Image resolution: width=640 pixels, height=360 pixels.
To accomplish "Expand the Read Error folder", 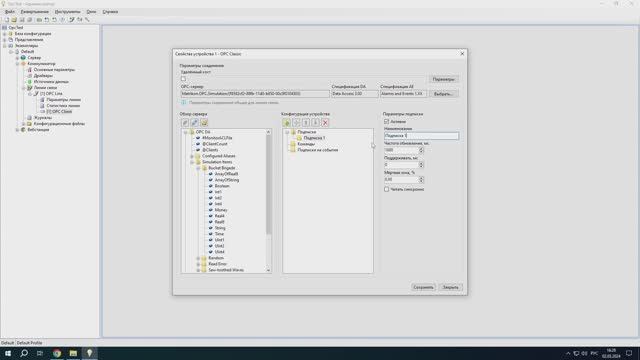I will [198, 264].
